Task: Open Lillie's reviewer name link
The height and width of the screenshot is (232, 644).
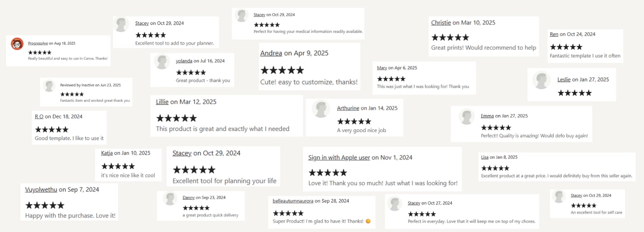Action: [162, 102]
